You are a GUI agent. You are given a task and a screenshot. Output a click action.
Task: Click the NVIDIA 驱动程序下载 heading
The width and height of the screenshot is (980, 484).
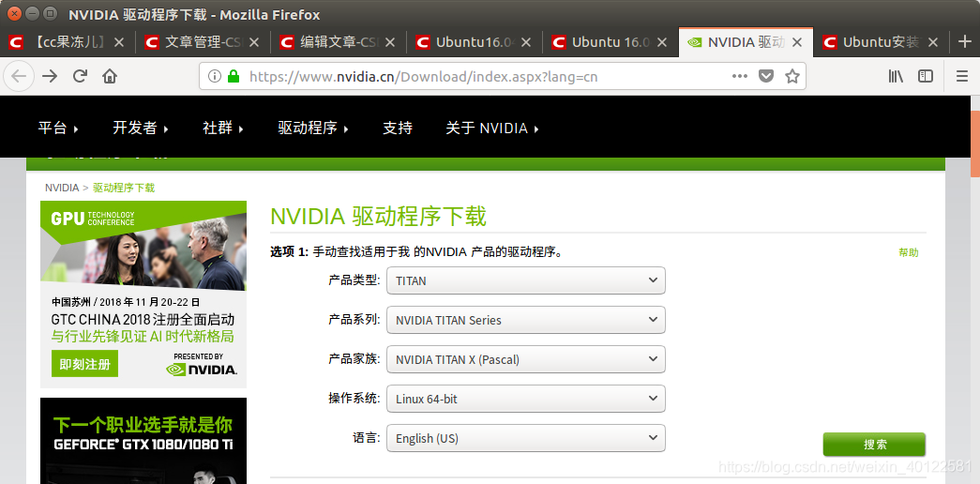378,217
